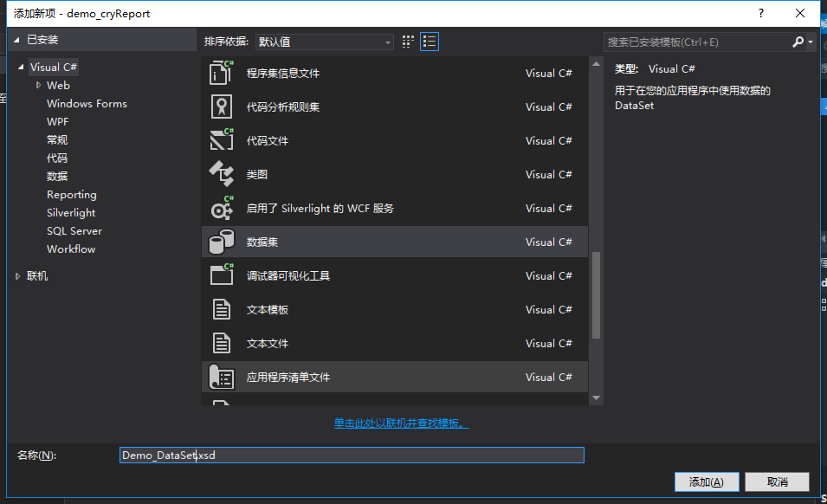Pick the code file template icon

coord(222,140)
